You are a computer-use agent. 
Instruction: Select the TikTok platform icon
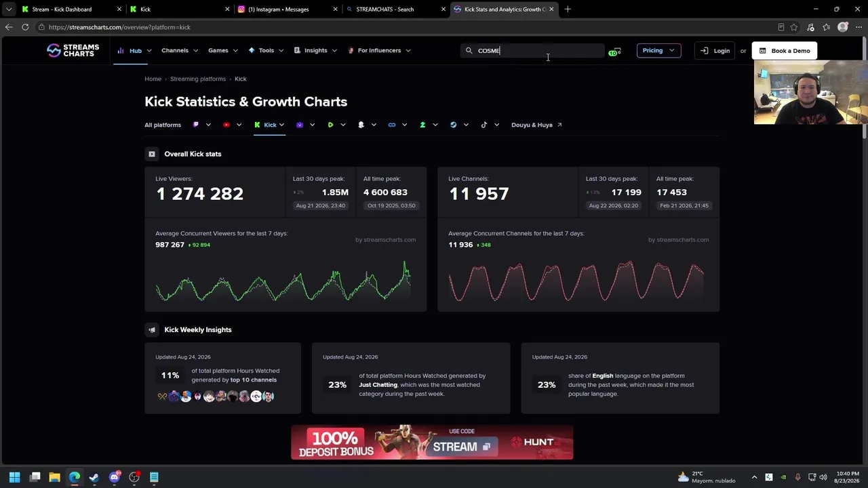484,125
